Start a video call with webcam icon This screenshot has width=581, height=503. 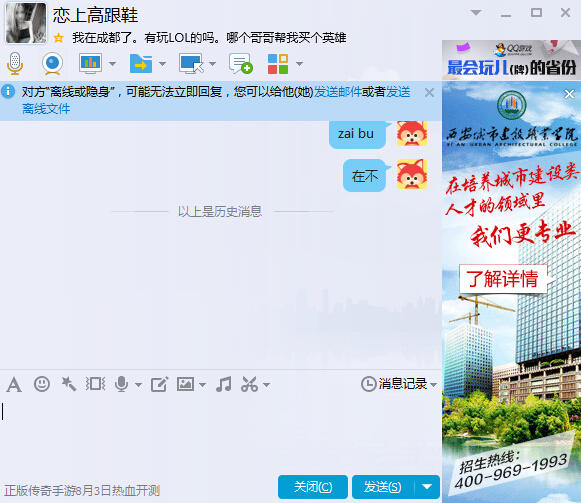tap(52, 63)
